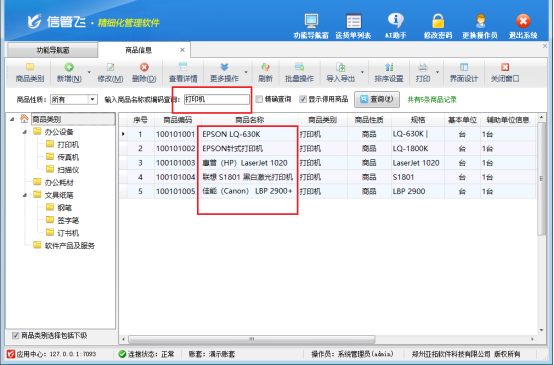
Task: Open the 导入导出 dropdown arrow
Action: [x=362, y=72]
